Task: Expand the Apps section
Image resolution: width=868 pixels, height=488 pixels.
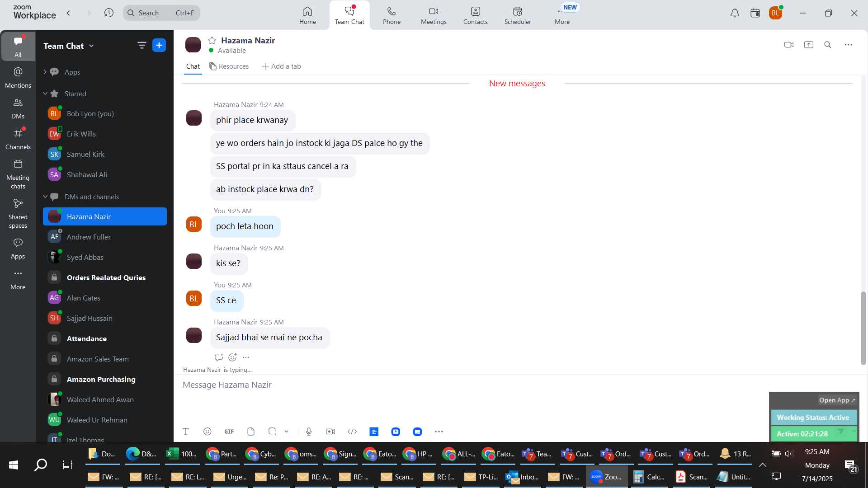Action: coord(45,72)
